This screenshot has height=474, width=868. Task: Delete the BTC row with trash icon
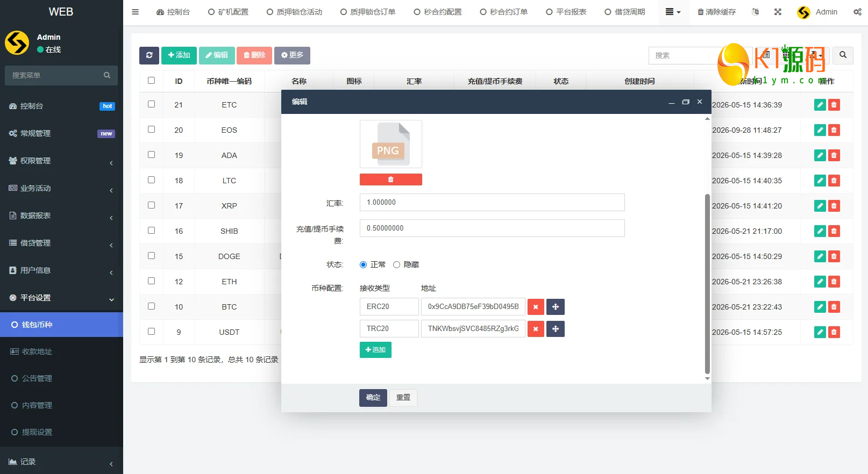click(834, 307)
